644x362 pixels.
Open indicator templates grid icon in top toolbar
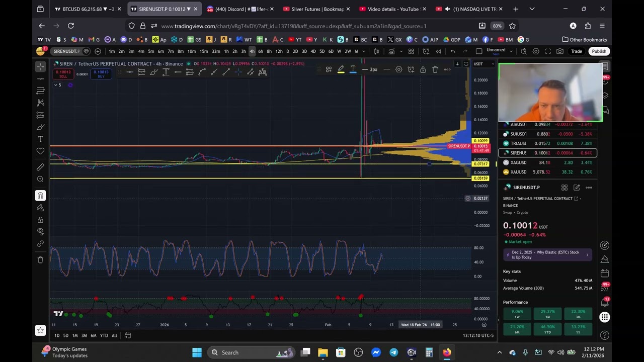click(x=411, y=51)
